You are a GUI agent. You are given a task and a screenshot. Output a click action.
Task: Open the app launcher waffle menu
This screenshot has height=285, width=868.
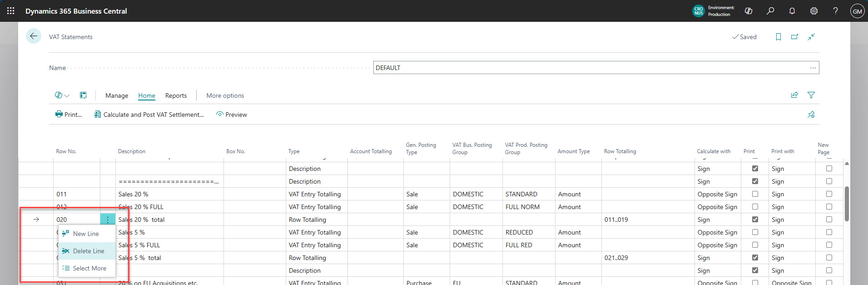click(x=11, y=11)
